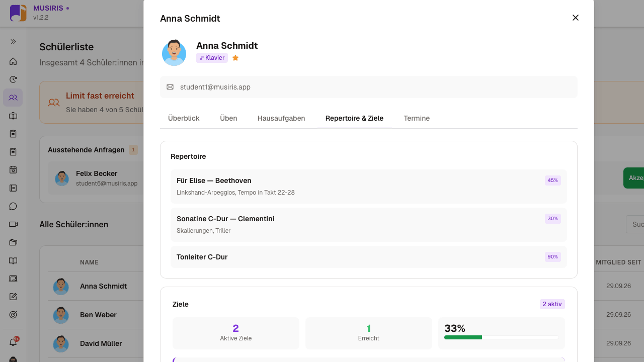
Task: Open notifications bell with red badge
Action: tap(14, 342)
